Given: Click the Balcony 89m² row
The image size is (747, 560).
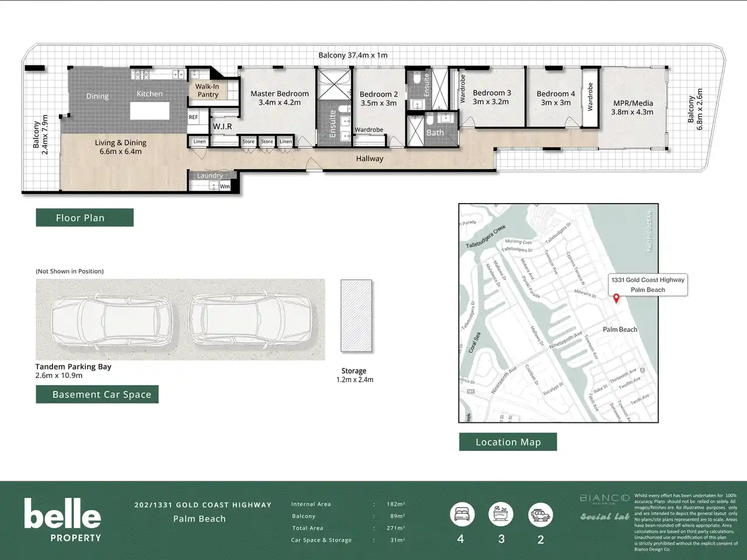Looking at the screenshot, I should point(348,516).
